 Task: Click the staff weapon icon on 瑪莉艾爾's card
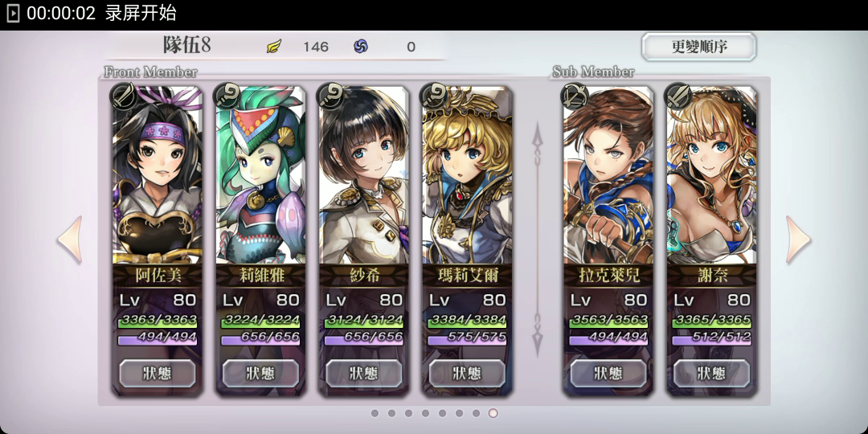click(x=433, y=94)
